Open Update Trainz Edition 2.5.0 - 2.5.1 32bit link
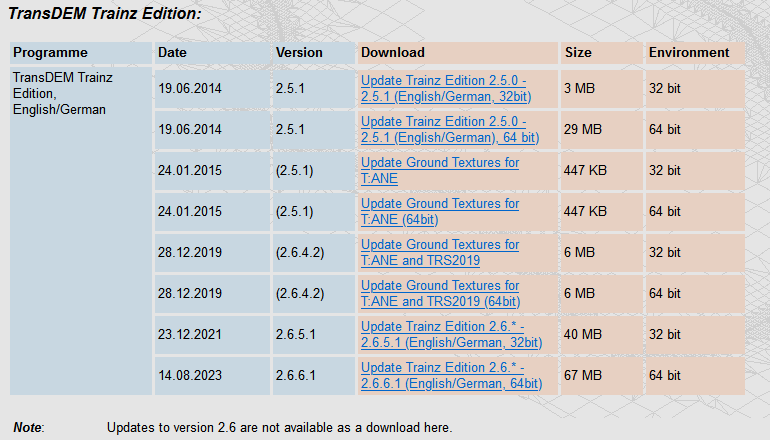 [446, 88]
